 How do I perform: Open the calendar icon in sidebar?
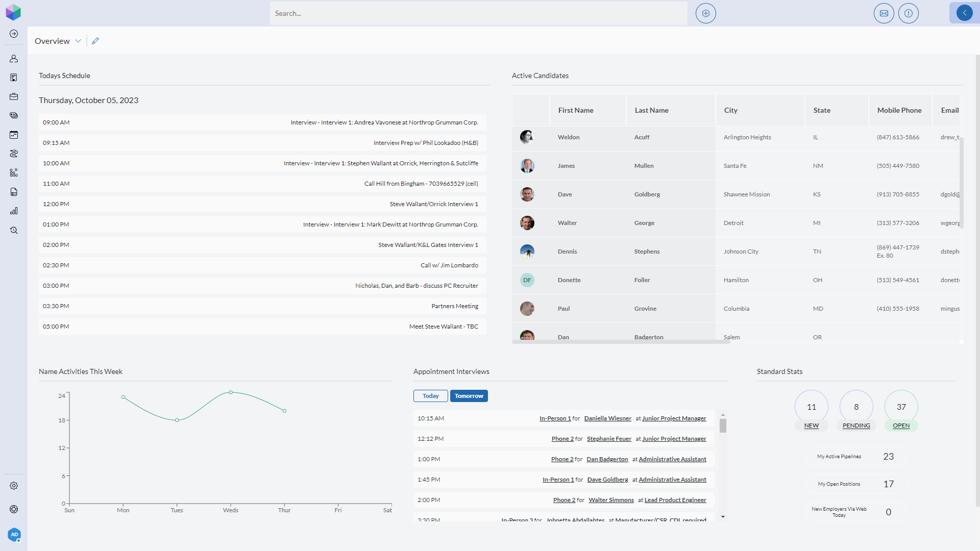[14, 135]
